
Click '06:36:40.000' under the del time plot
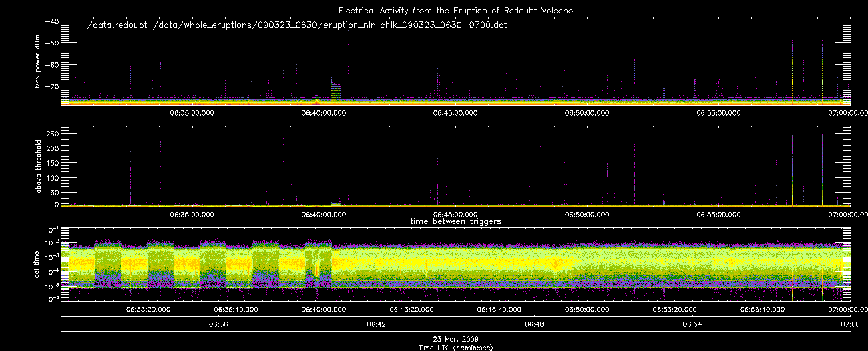point(236,310)
